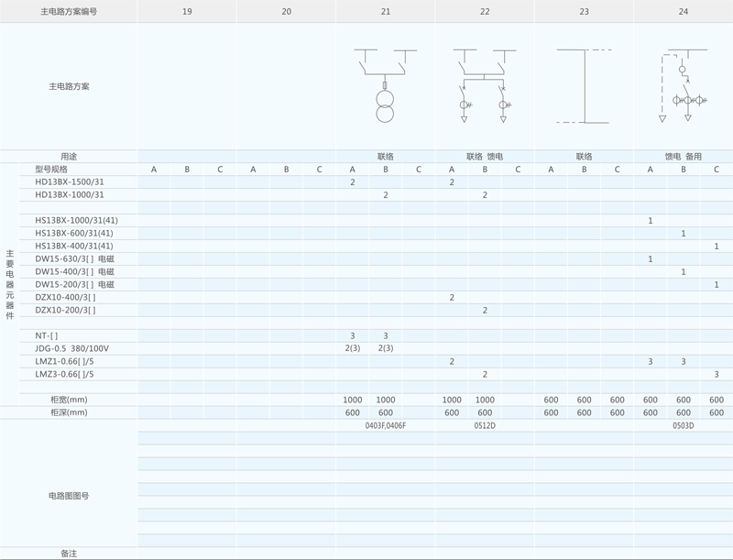Select the scheme 22 dual-switch circuit diagram
The image size is (733, 560).
click(484, 85)
